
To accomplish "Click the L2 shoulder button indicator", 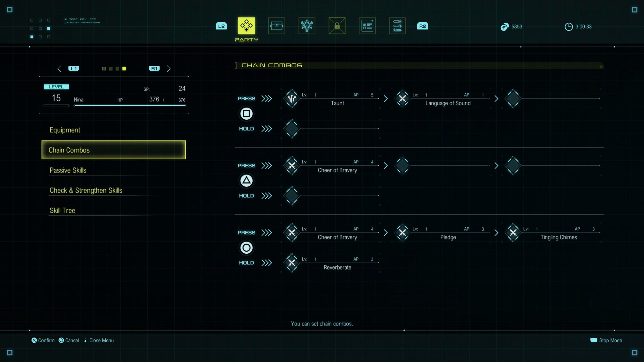I will [221, 26].
